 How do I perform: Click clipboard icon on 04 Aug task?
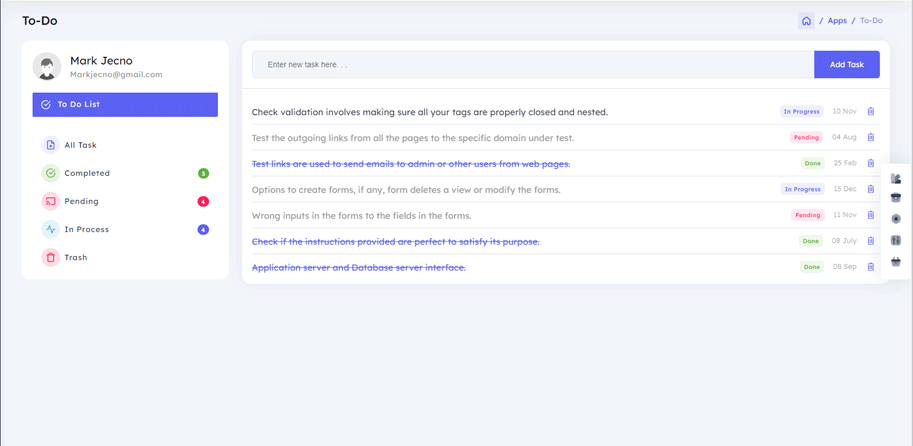(x=871, y=137)
